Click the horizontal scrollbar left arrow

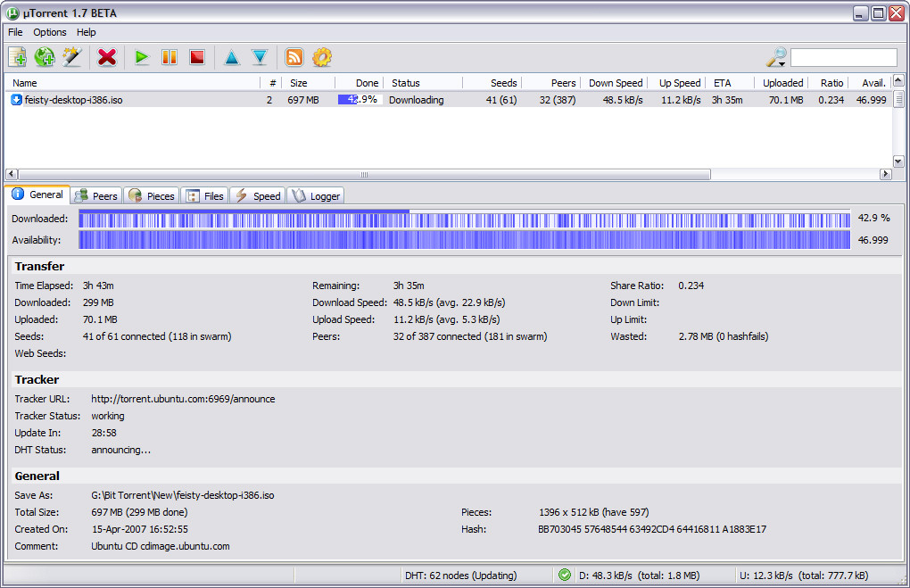tap(12, 174)
